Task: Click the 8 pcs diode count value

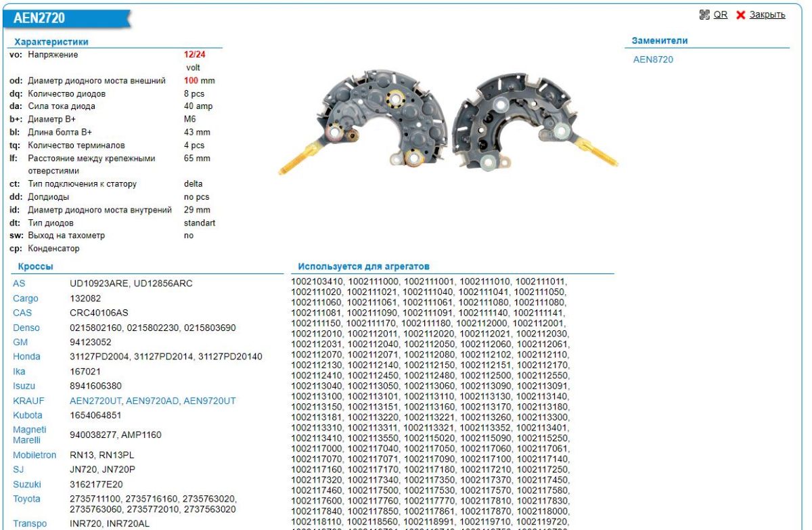Action: pyautogui.click(x=194, y=94)
